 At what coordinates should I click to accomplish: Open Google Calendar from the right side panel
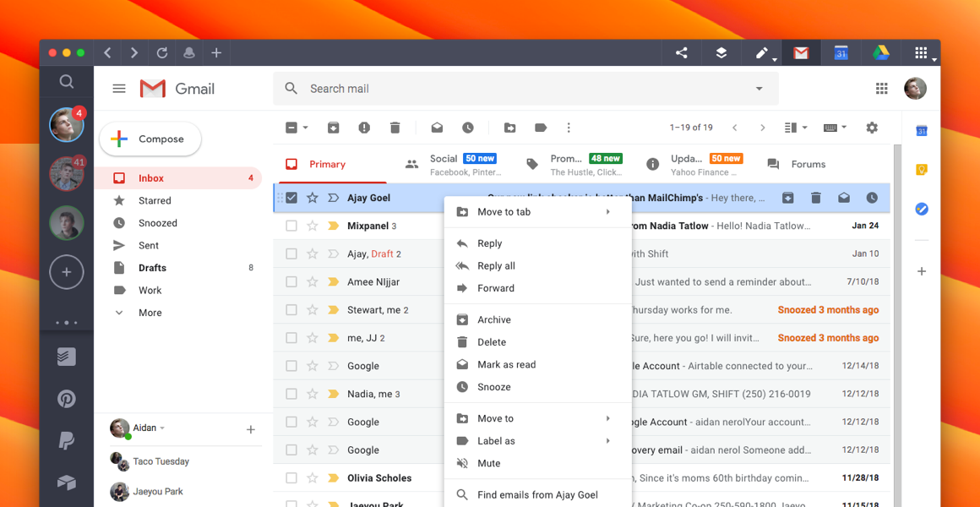coord(921,130)
